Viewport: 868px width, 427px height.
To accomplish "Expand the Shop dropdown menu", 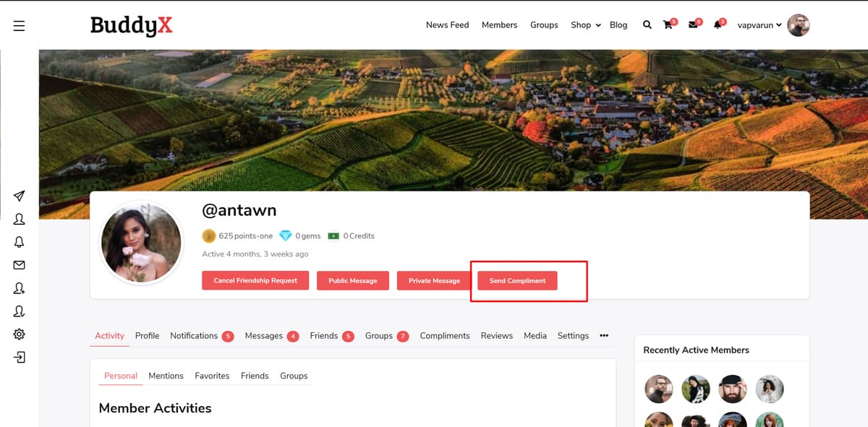I will tap(585, 25).
